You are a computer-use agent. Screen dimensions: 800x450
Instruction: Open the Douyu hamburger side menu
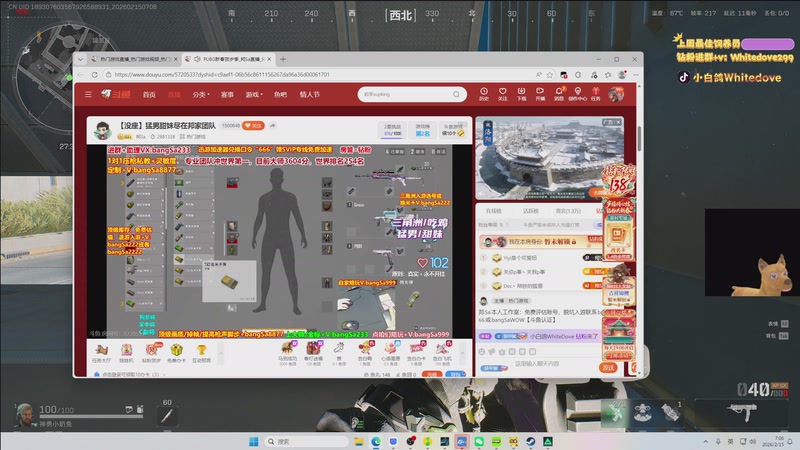click(88, 94)
